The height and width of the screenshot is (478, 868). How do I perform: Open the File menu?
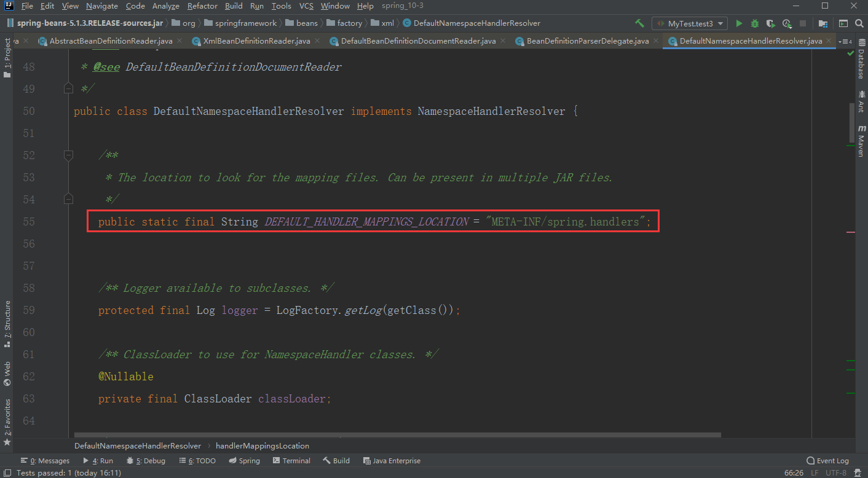click(27, 6)
